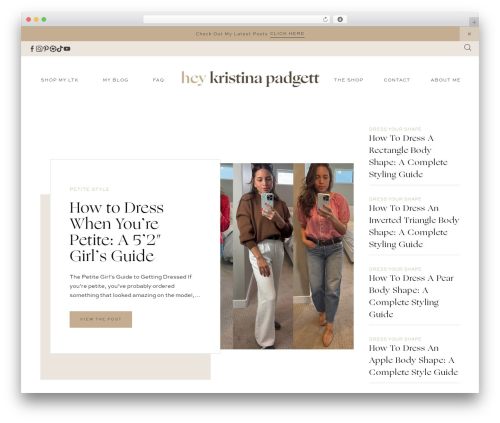Dismiss the announcement bar with the X
500x423 pixels.
469,34
